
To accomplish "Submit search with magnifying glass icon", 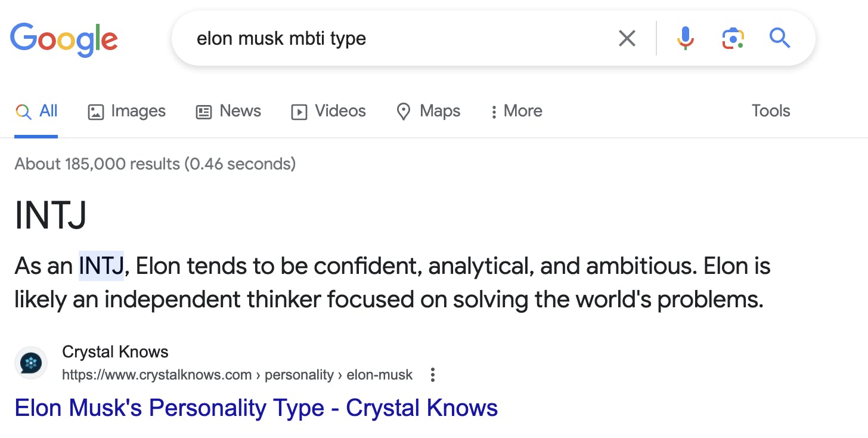I will 779,39.
